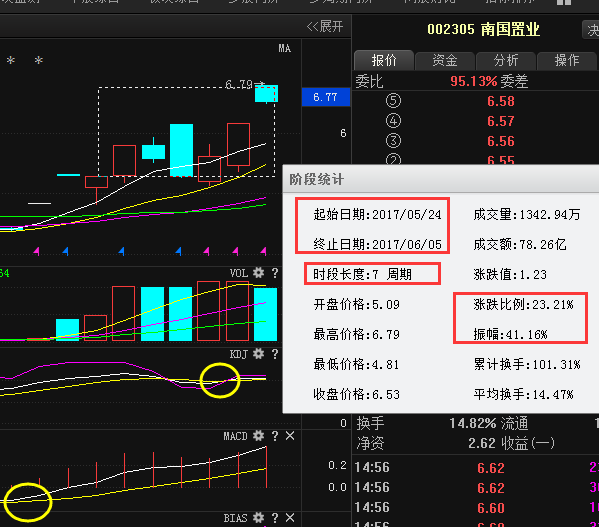Viewport: 599px width, 527px height.
Task: Expand the collapsed panel via <<展开
Action: click(325, 26)
